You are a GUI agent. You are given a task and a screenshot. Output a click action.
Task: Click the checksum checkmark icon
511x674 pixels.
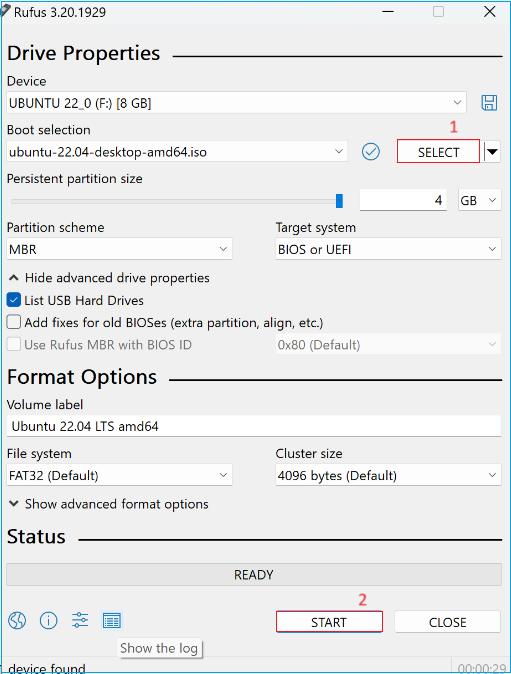(x=370, y=152)
